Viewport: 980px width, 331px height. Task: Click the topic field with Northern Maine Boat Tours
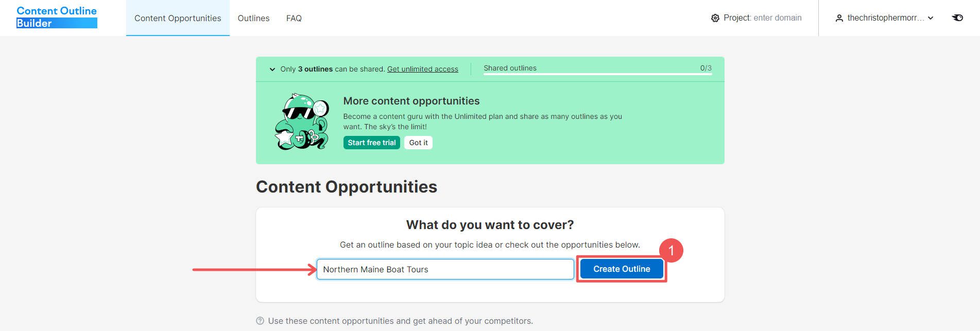444,269
